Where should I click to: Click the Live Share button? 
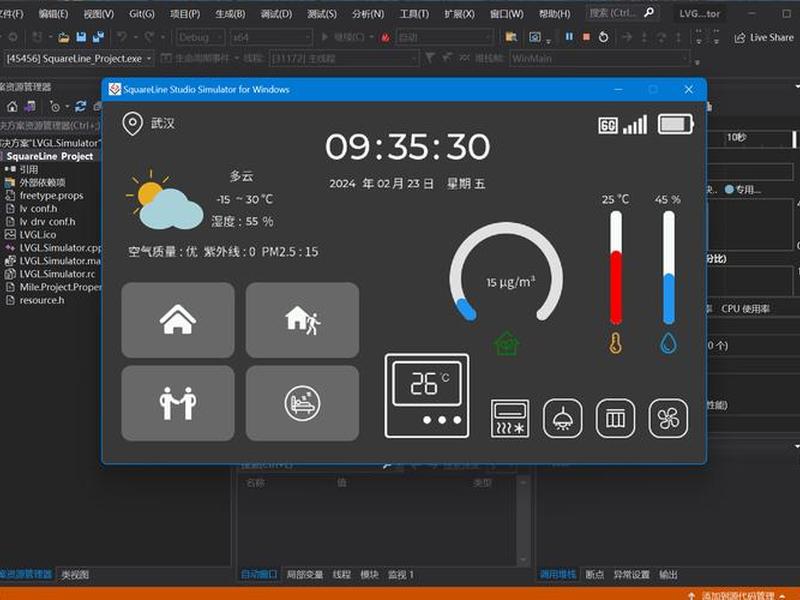[764, 37]
